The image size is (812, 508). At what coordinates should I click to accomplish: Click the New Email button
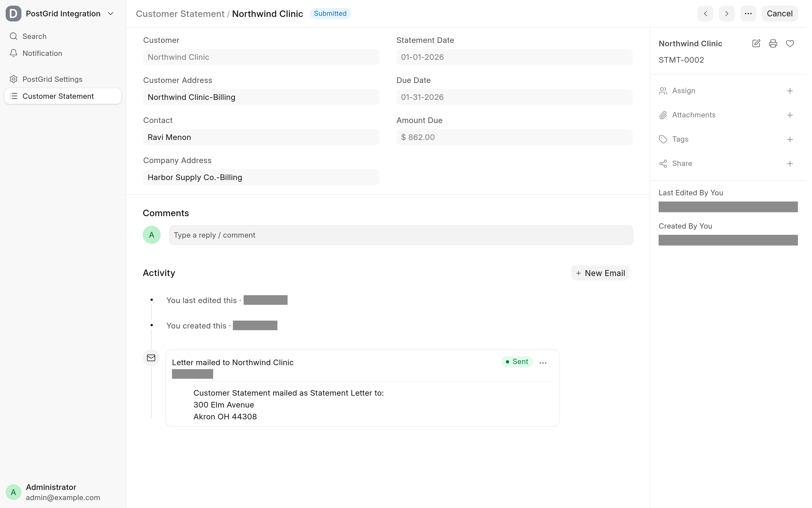tap(600, 273)
